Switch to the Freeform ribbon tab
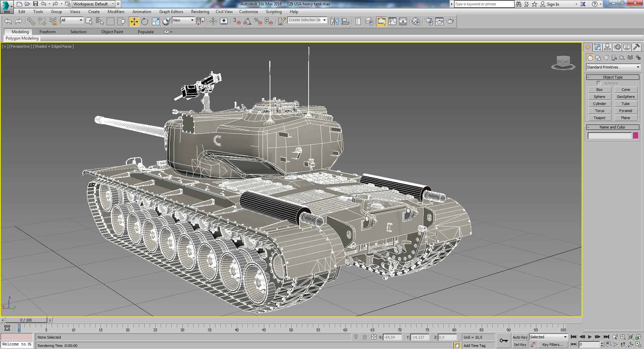 (47, 32)
